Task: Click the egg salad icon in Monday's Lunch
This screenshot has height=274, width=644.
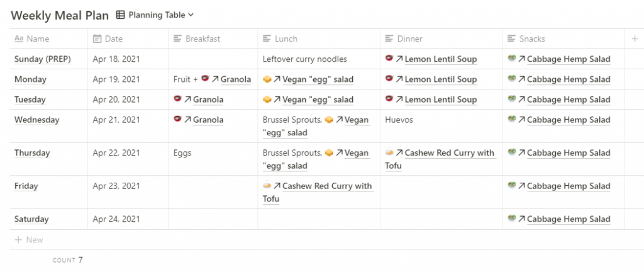Action: (267, 79)
